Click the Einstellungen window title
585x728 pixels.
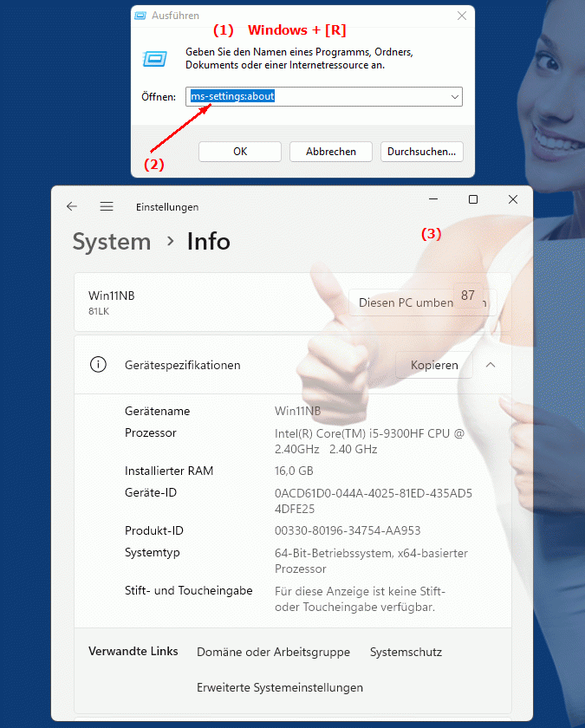(167, 207)
